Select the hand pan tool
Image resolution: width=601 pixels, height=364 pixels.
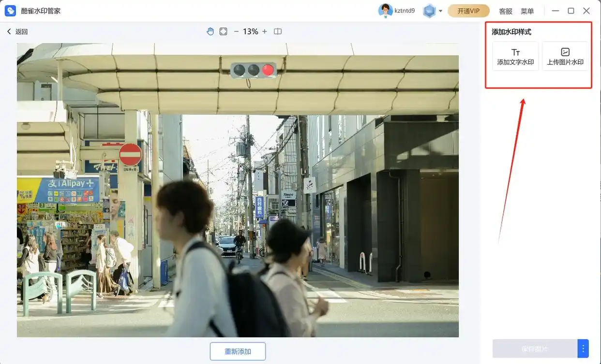pos(210,31)
